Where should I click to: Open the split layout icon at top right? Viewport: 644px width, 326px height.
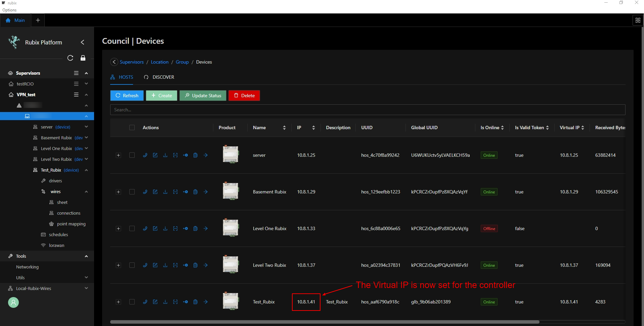point(638,20)
